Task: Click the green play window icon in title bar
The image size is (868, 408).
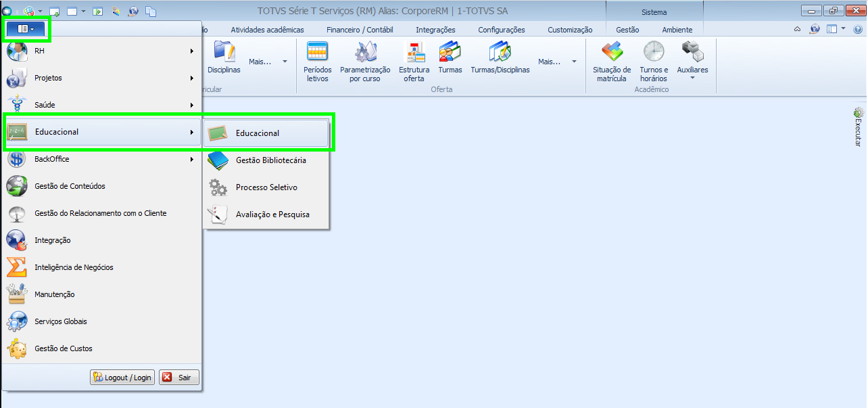Action: 97,12
